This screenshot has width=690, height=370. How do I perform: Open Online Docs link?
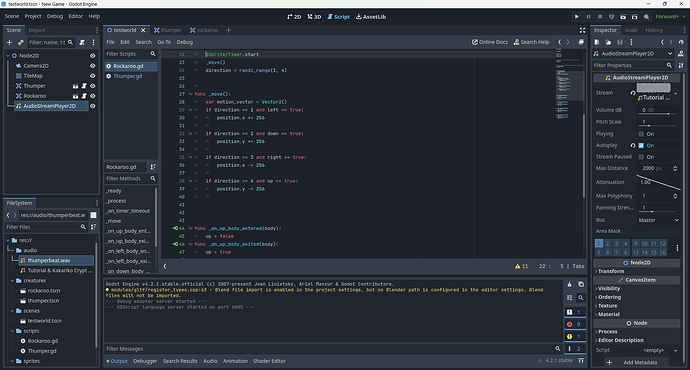point(490,42)
